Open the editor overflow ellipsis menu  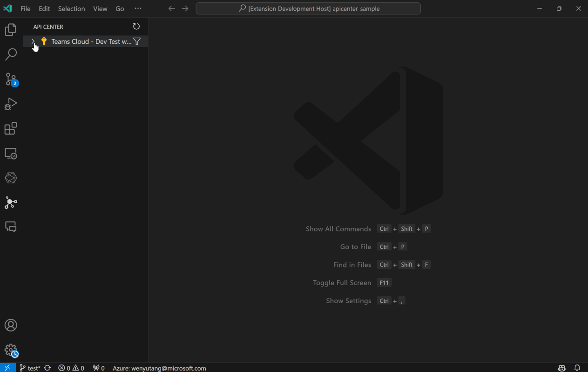pyautogui.click(x=138, y=8)
